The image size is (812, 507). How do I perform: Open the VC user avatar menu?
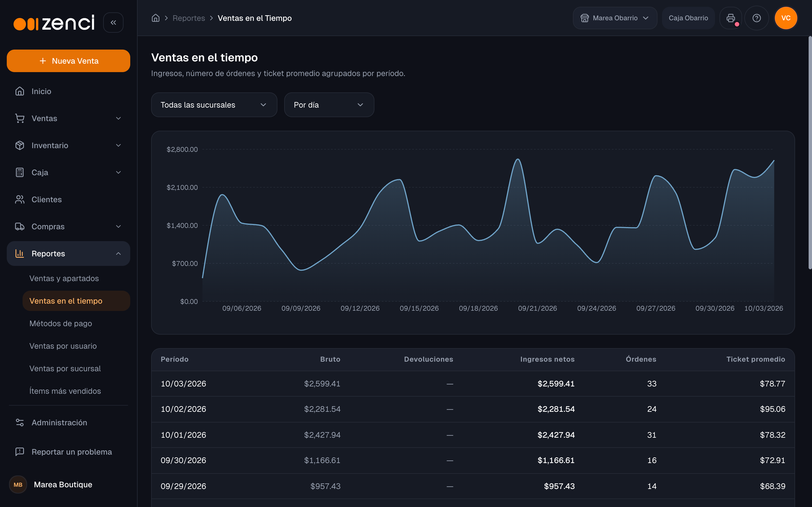(x=786, y=18)
